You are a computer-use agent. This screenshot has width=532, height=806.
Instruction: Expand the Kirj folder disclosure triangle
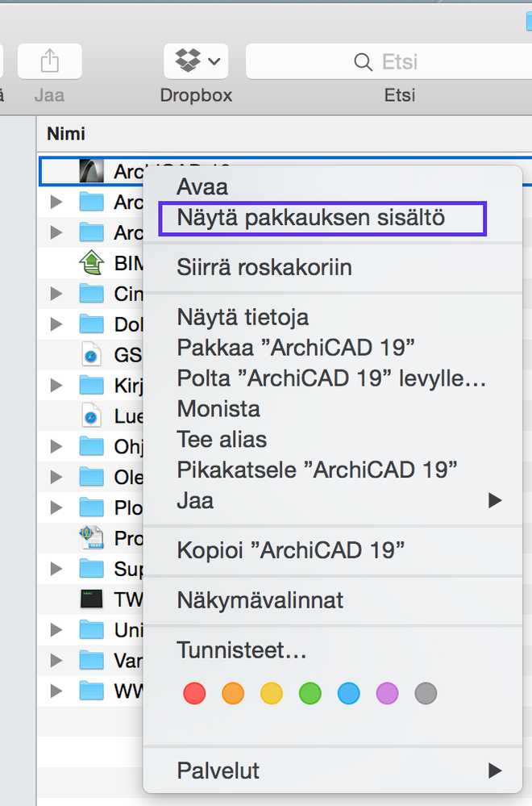(56, 386)
